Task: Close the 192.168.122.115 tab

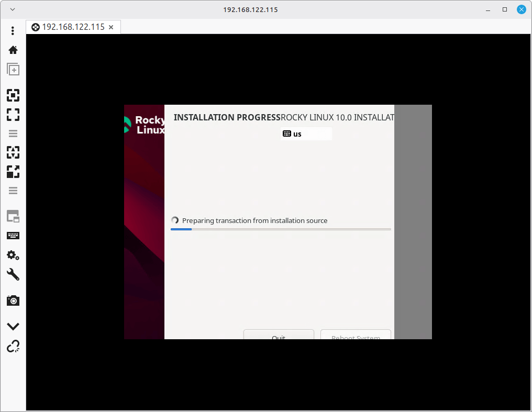Action: pyautogui.click(x=111, y=27)
